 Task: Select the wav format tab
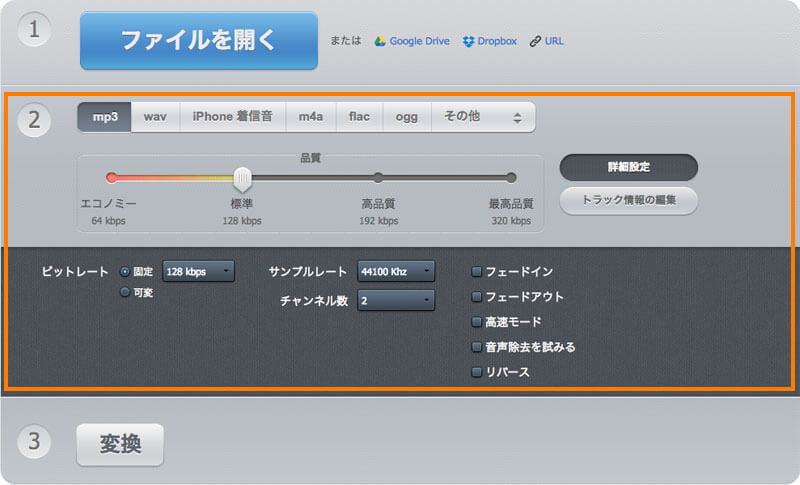pyautogui.click(x=155, y=117)
